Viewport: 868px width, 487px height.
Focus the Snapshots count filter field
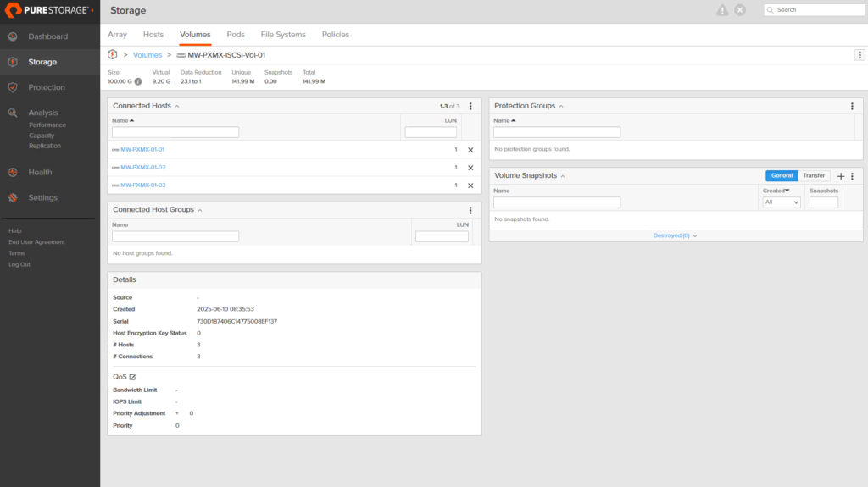tap(824, 202)
